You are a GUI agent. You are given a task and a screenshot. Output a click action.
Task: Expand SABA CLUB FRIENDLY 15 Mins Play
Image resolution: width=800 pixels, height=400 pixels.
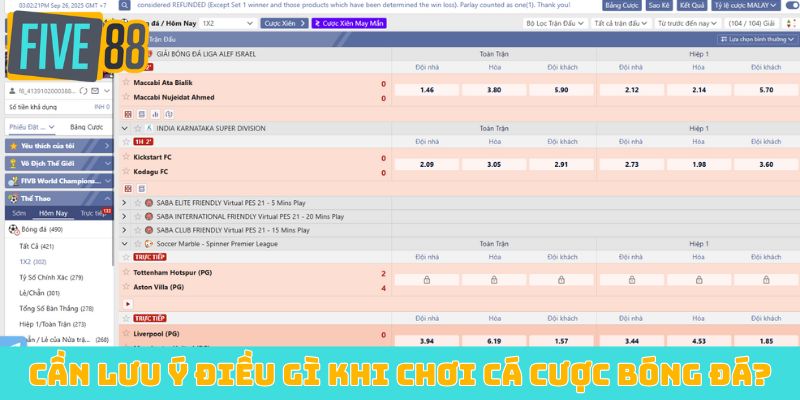pyautogui.click(x=124, y=230)
